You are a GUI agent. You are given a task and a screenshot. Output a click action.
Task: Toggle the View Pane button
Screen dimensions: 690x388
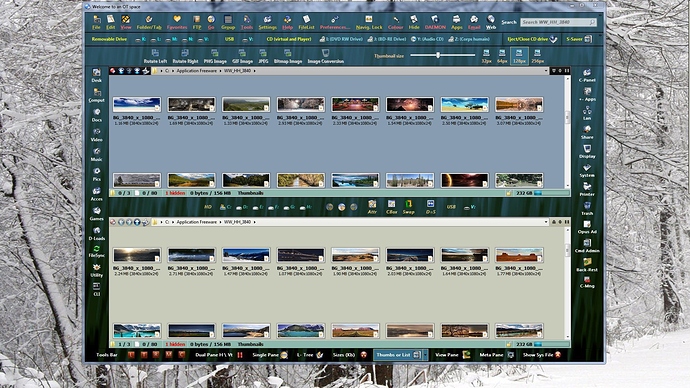tap(452, 355)
